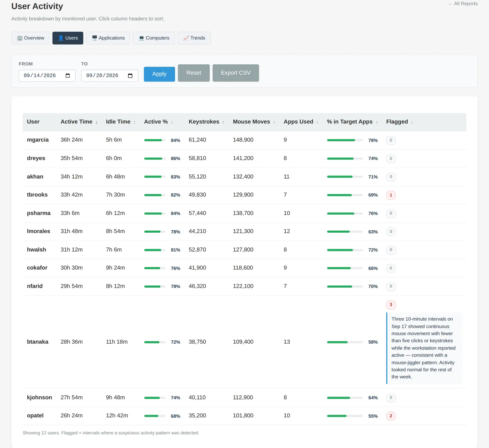Click the mouse-jiggler note for btanaka
The image size is (489, 448).
pos(424,348)
